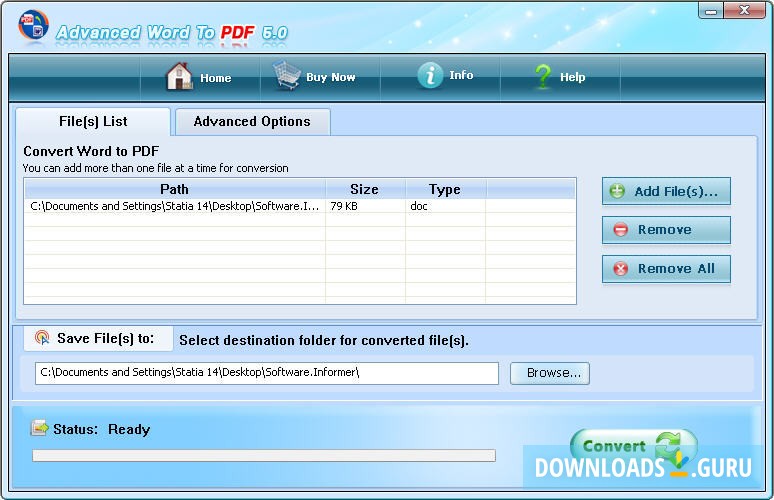Click the Browse... button

550,373
